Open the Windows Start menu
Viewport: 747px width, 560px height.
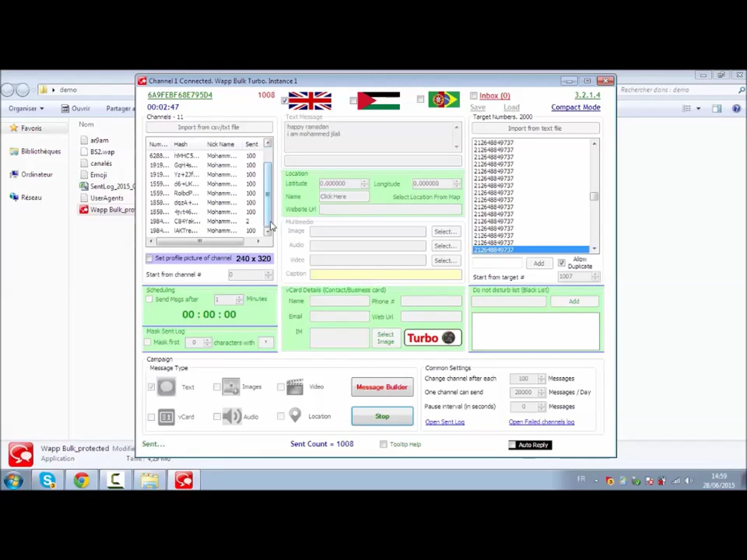point(13,481)
